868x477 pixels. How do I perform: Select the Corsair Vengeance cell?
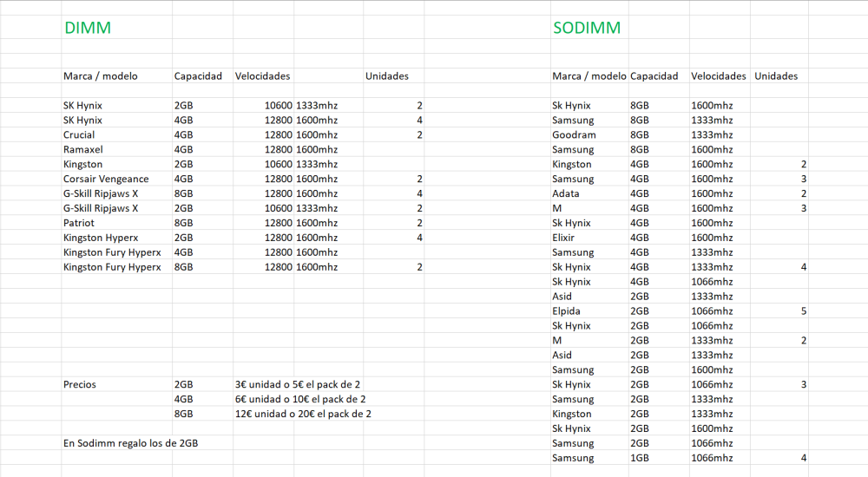point(106,179)
